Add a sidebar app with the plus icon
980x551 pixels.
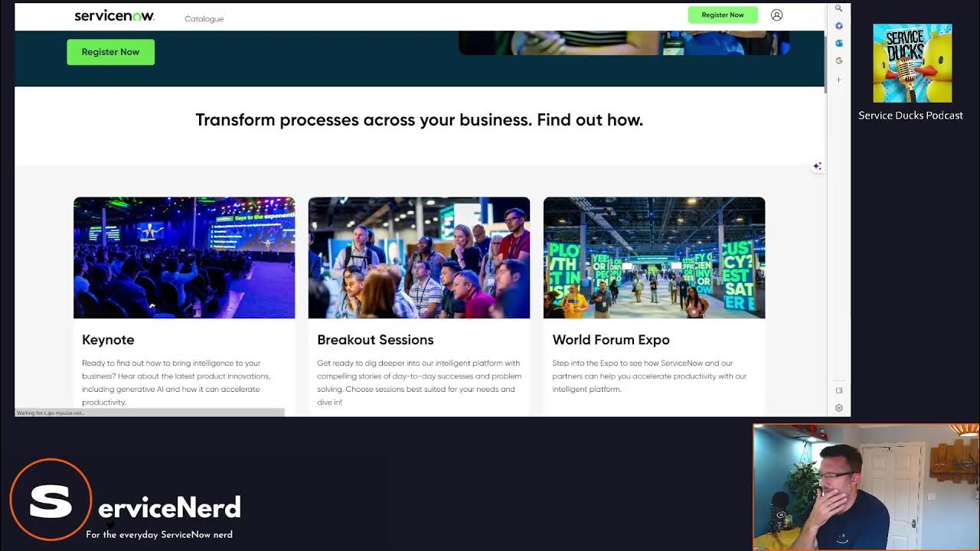(838, 80)
